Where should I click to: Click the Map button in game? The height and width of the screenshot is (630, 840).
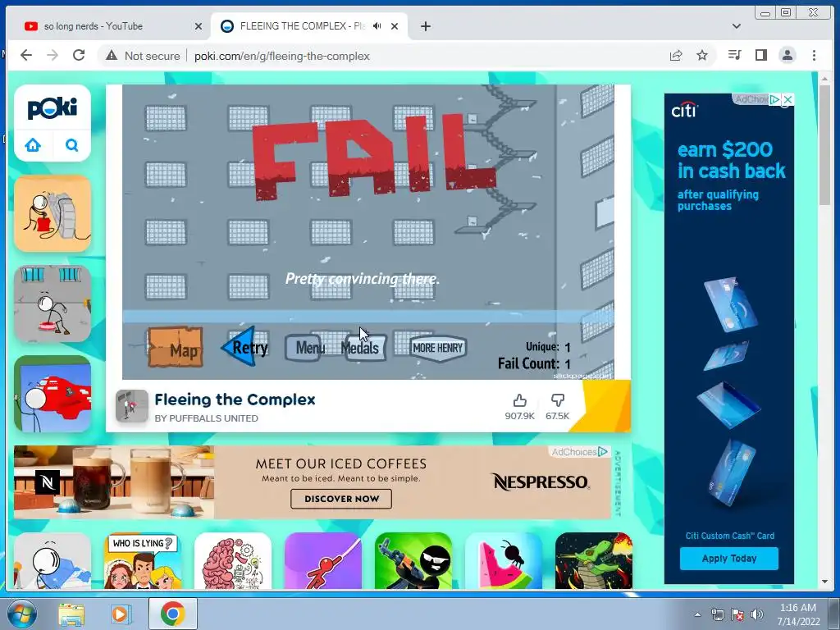tap(176, 348)
